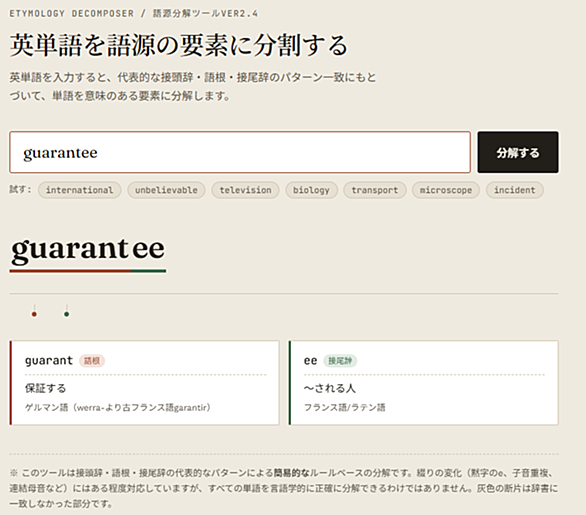This screenshot has height=515, width=586.
Task: Click the green underline segment under ee
Action: pos(148,271)
